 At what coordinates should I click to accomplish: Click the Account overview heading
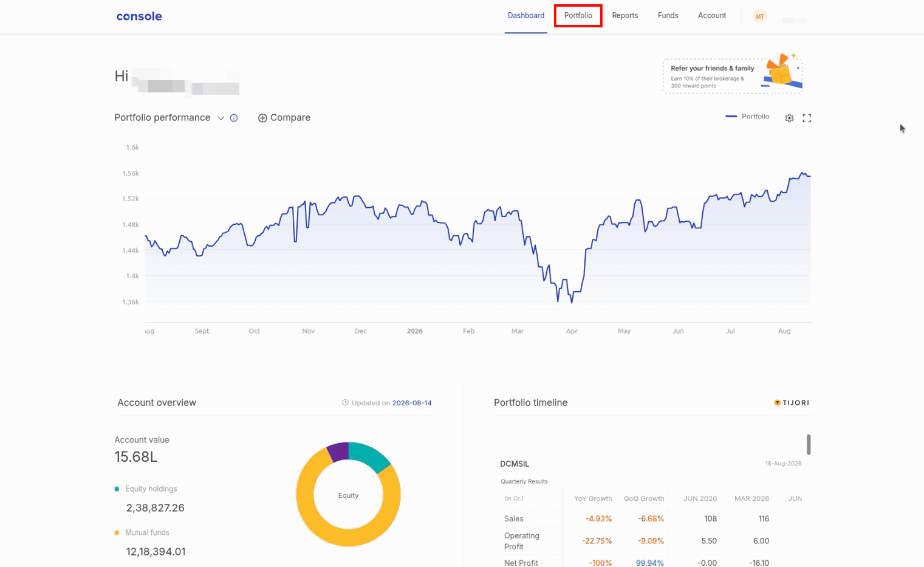(157, 403)
